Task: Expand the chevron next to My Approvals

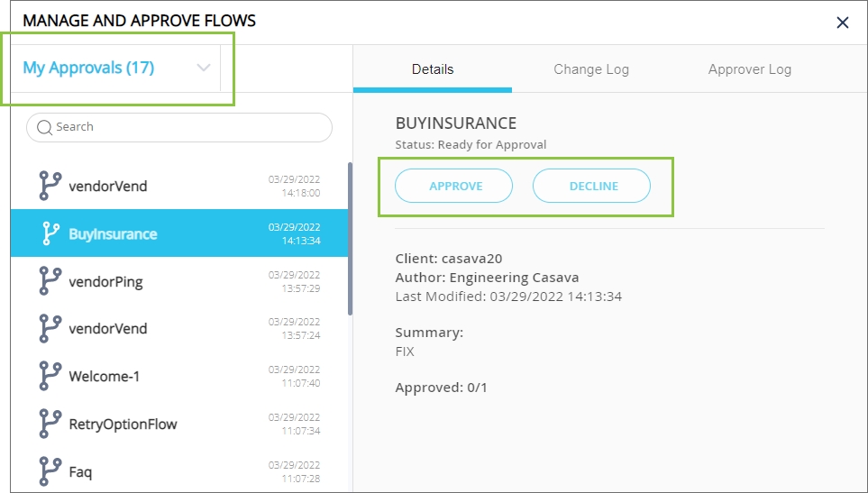Action: click(204, 68)
